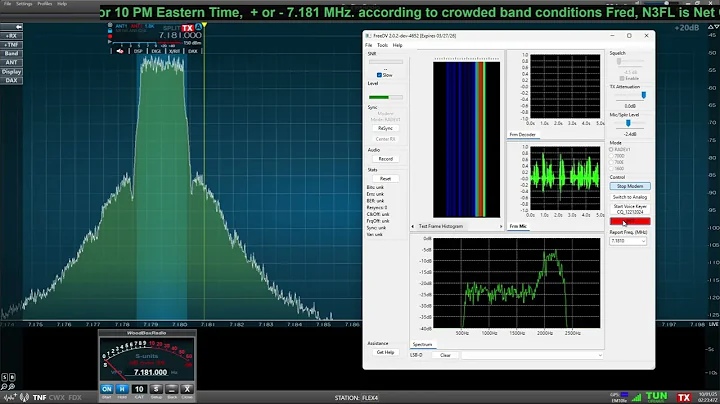Screen dimensions: 720x404
Task: Open the slice DSP tab
Action: point(138,51)
